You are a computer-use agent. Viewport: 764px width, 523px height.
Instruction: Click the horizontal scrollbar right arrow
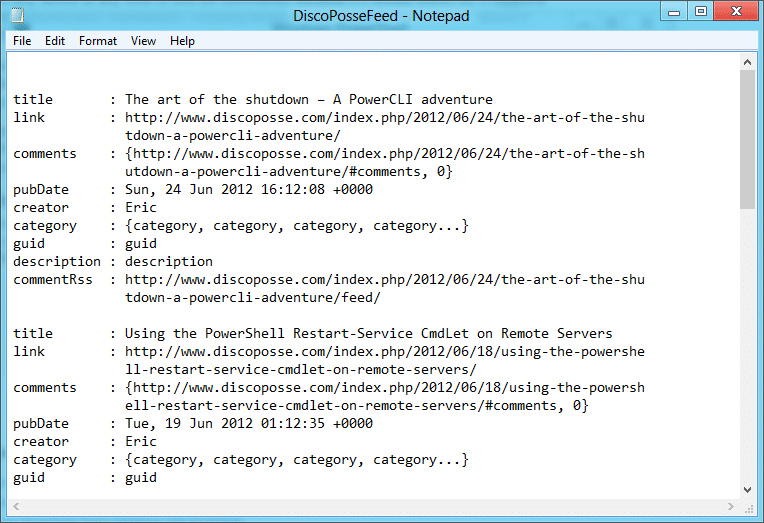coord(731,505)
